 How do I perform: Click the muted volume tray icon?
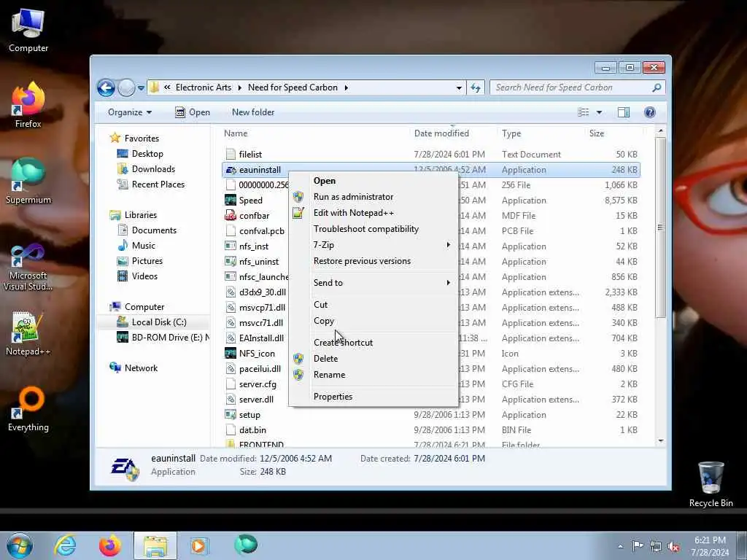point(673,547)
